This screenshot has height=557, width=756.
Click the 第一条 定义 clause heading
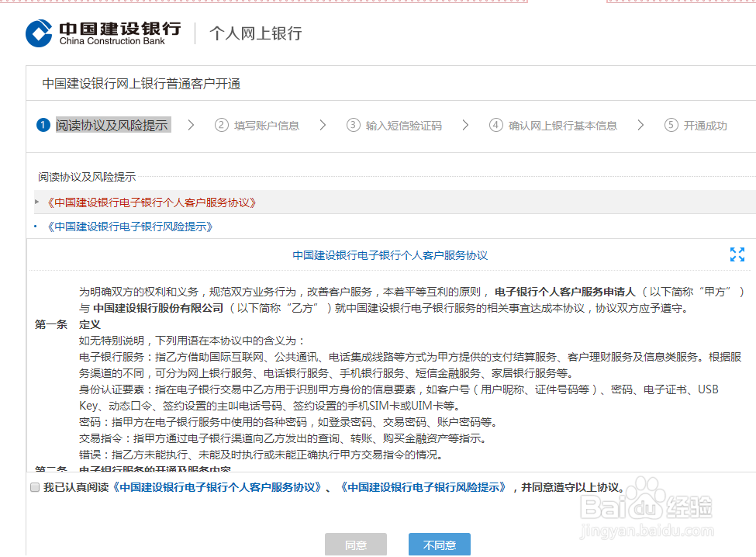[x=67, y=324]
